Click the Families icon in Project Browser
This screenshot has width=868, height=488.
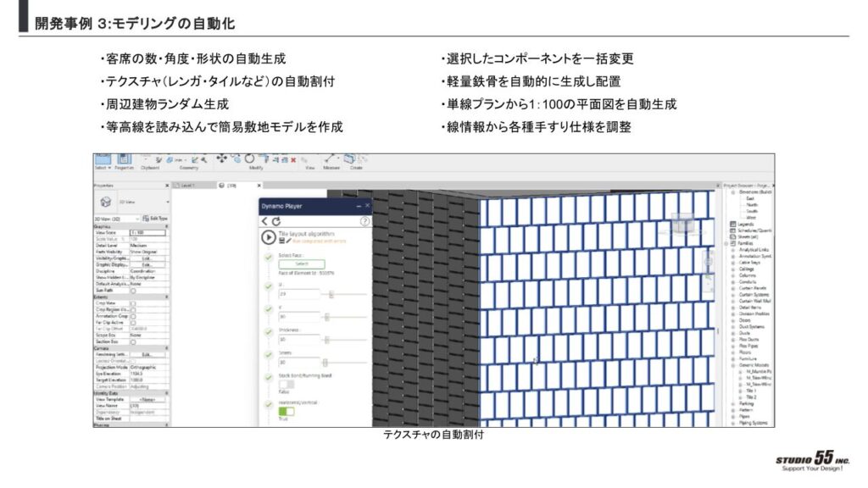pos(733,243)
